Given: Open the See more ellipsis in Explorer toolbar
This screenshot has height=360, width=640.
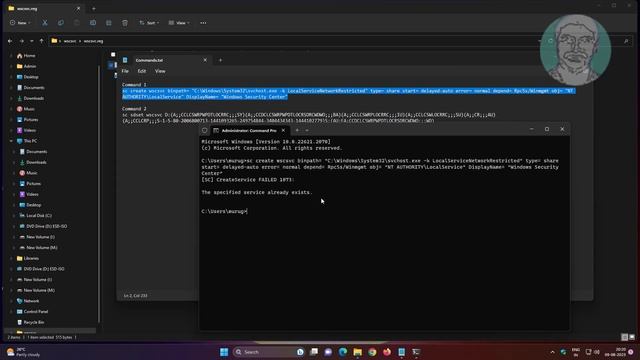Looking at the screenshot, I should click(x=203, y=23).
